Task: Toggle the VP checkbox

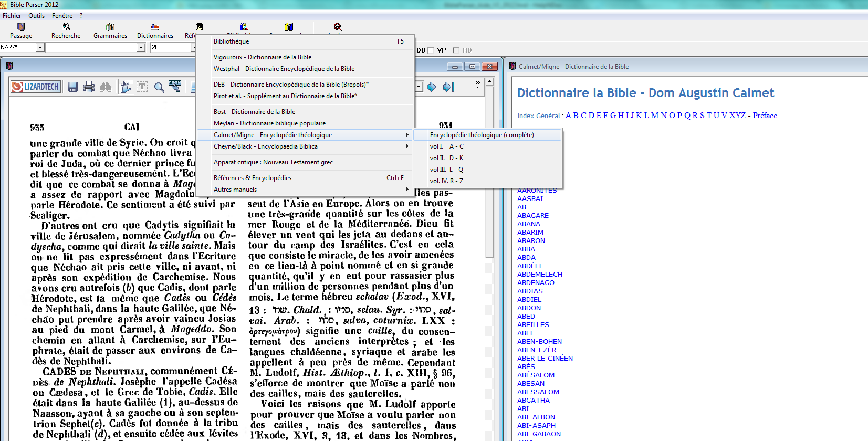Action: click(x=431, y=50)
